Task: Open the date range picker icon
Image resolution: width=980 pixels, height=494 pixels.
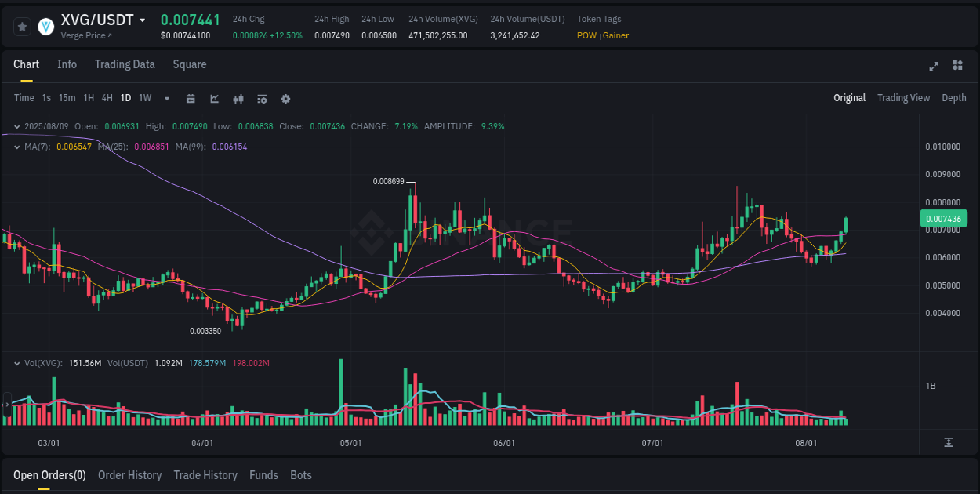Action: tap(191, 98)
